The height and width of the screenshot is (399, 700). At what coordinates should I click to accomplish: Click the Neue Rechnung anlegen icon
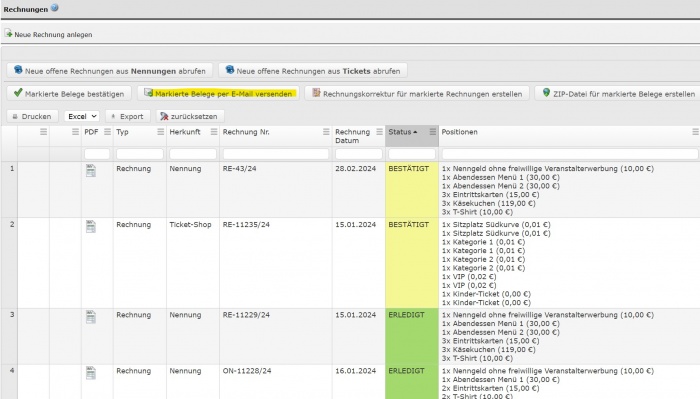8,33
